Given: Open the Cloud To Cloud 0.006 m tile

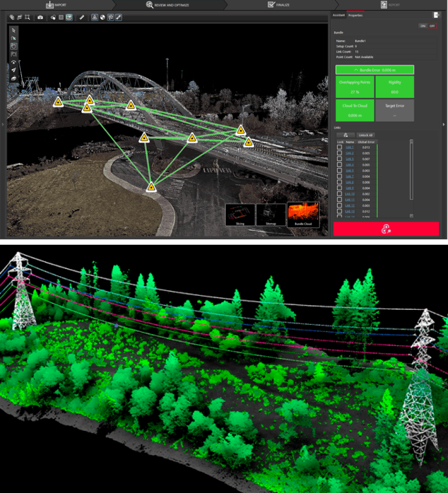Looking at the screenshot, I should pyautogui.click(x=354, y=110).
